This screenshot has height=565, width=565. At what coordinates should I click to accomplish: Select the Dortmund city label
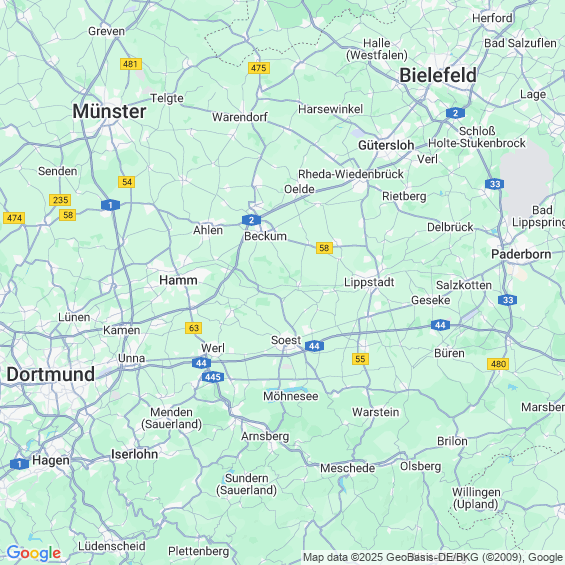click(51, 374)
